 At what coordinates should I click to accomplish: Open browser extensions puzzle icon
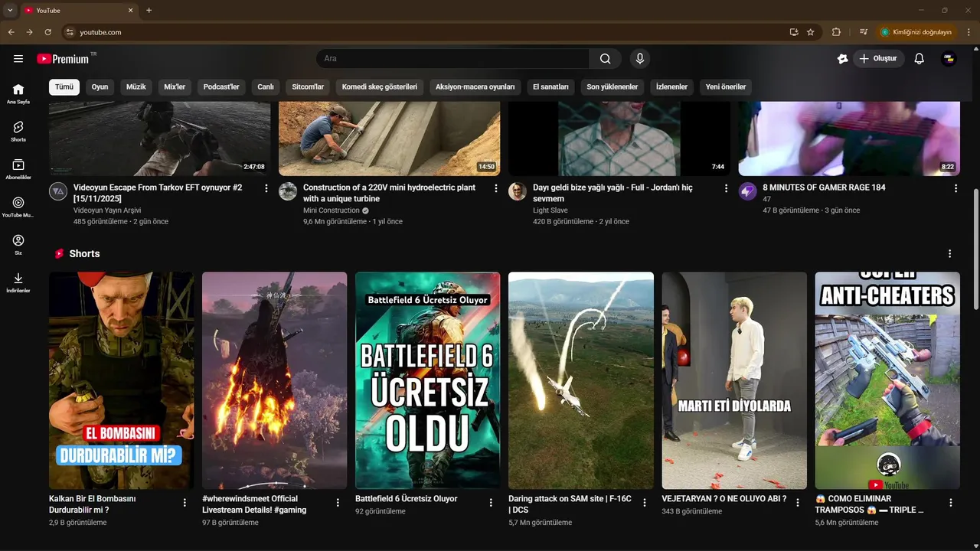coord(836,32)
